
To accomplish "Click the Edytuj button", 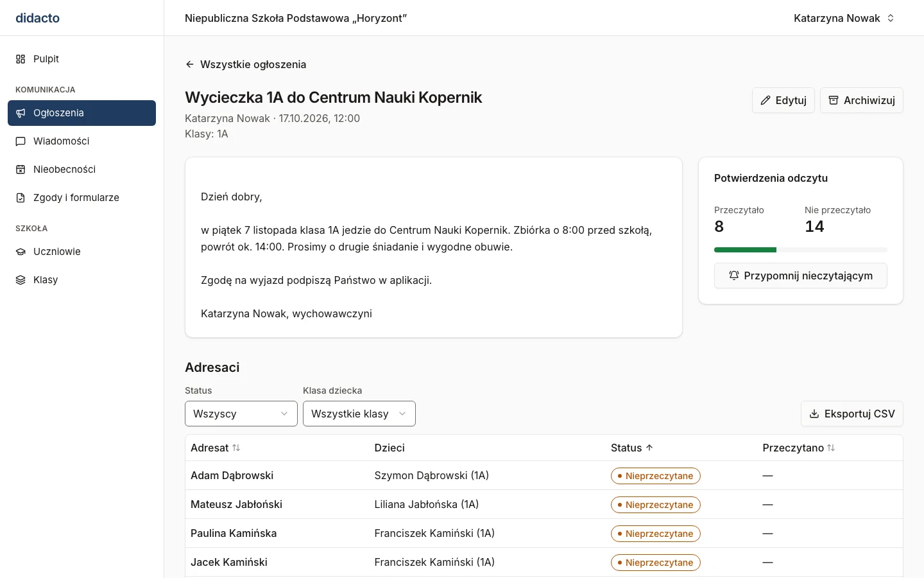I will pos(783,100).
